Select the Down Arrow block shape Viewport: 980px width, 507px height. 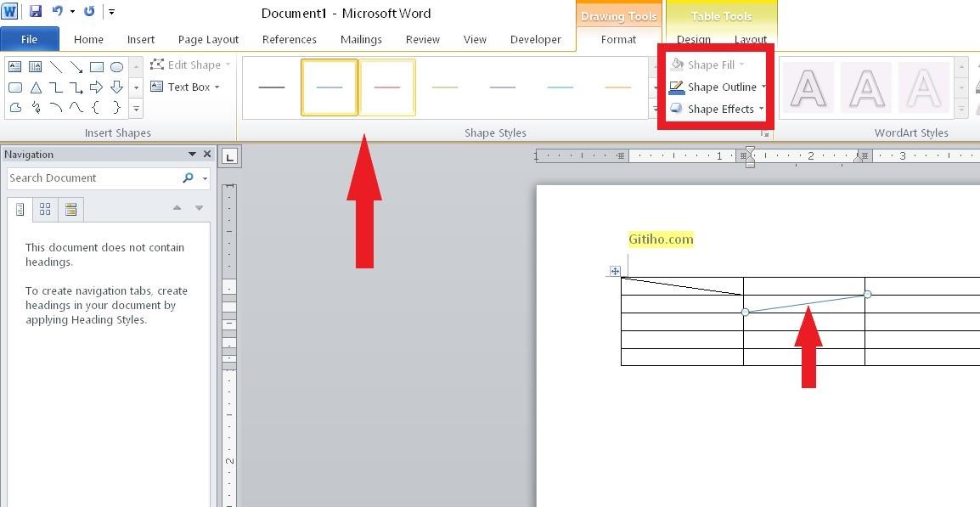pos(116,87)
